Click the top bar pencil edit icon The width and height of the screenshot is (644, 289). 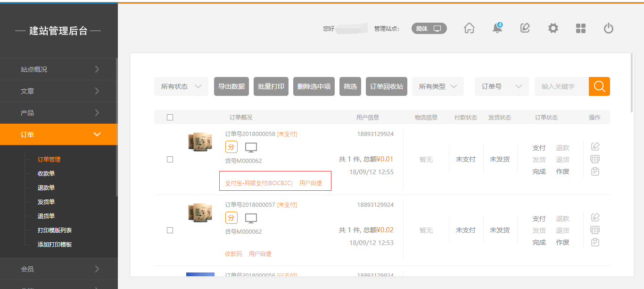click(x=525, y=28)
